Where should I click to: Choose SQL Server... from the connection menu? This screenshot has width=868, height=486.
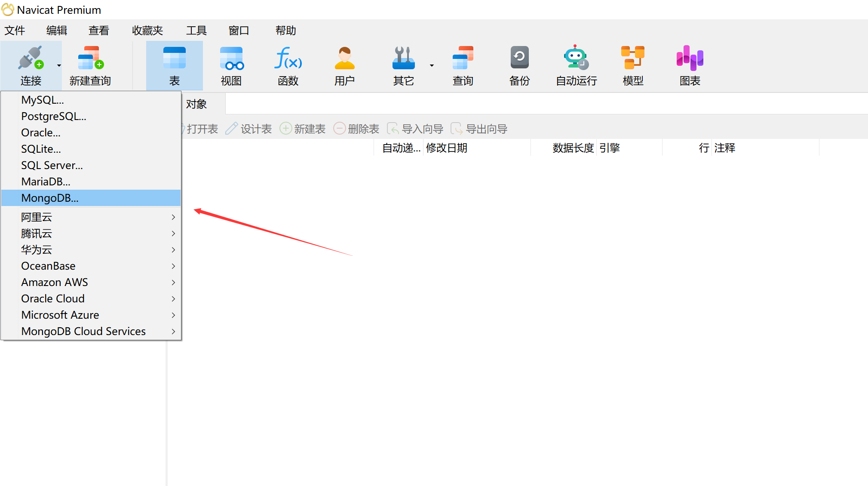click(91, 165)
